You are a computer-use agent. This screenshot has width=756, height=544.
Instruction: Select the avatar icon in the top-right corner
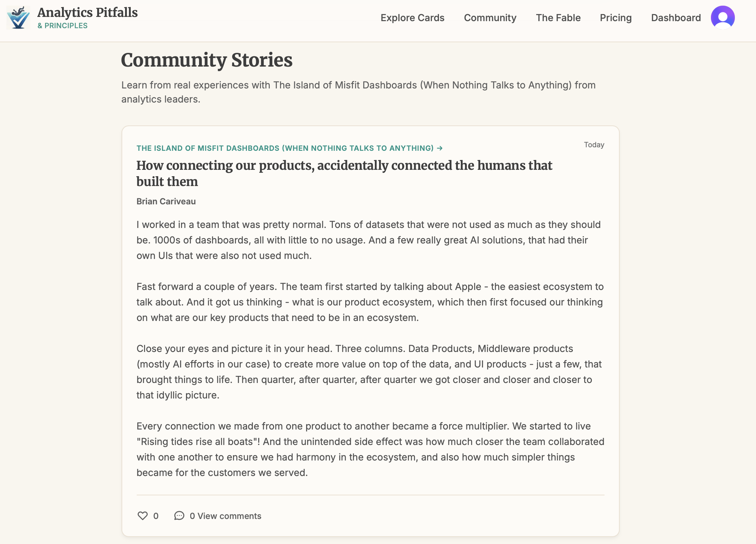pyautogui.click(x=723, y=17)
